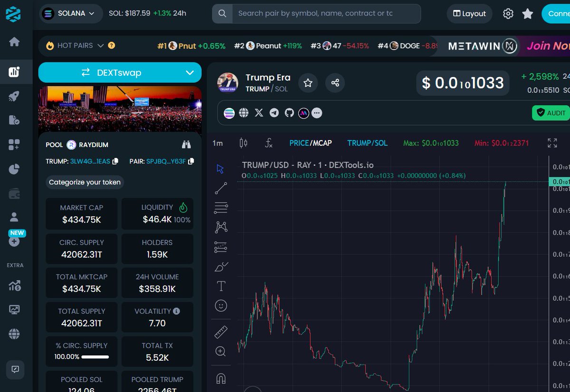Click the Trump rally banner image

point(120,109)
